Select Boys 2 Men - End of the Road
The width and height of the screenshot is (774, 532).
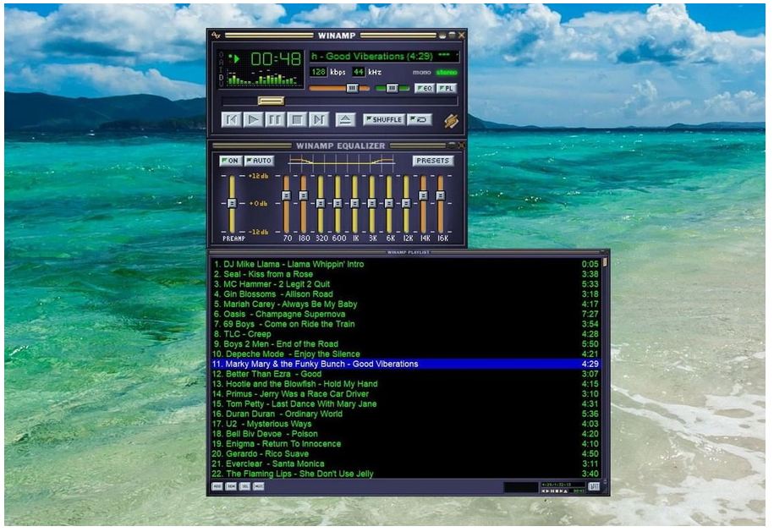(x=405, y=344)
